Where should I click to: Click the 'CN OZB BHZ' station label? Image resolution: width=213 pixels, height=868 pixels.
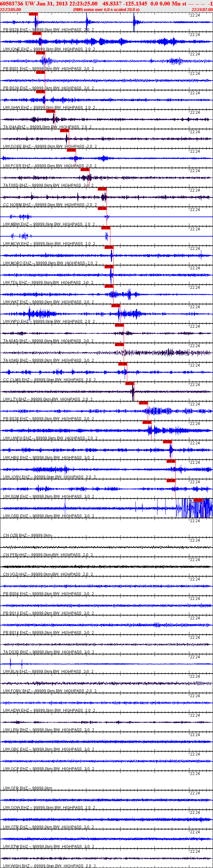(15, 535)
